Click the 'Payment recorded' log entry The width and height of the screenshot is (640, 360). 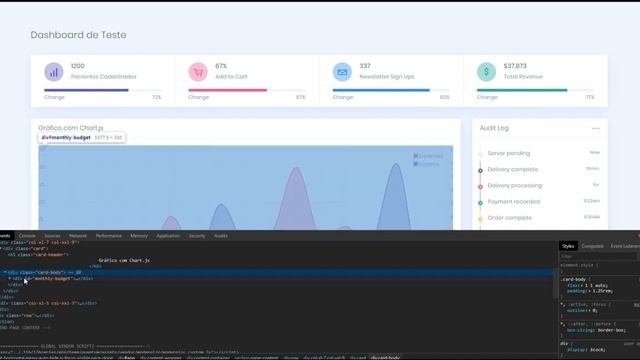513,202
